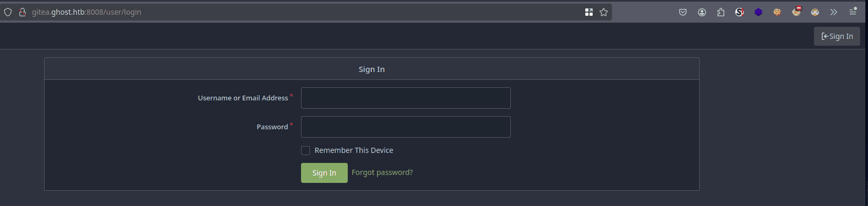
Task: Save page with the Pocket icon
Action: tap(683, 12)
